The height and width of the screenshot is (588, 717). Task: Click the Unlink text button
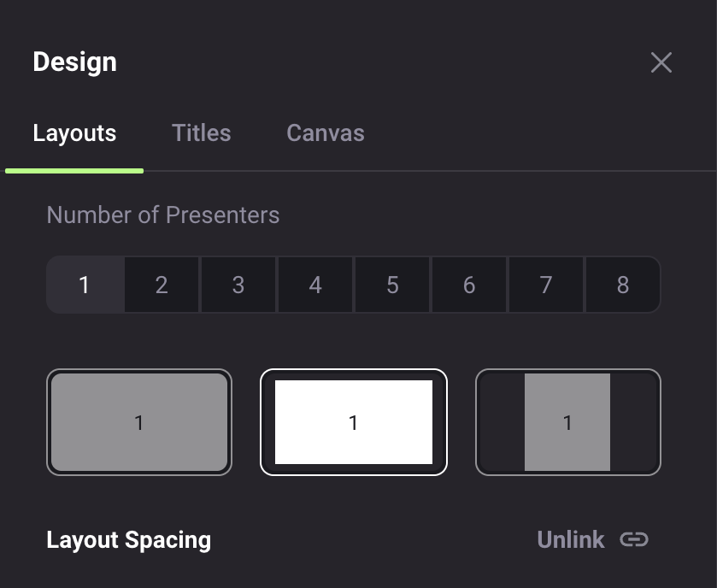[x=571, y=539]
